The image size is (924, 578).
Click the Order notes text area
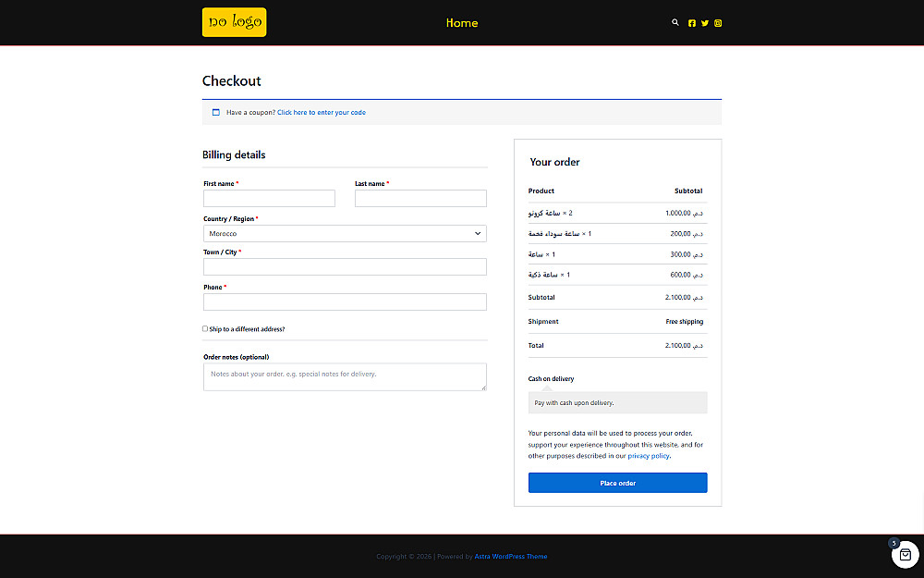(x=345, y=377)
